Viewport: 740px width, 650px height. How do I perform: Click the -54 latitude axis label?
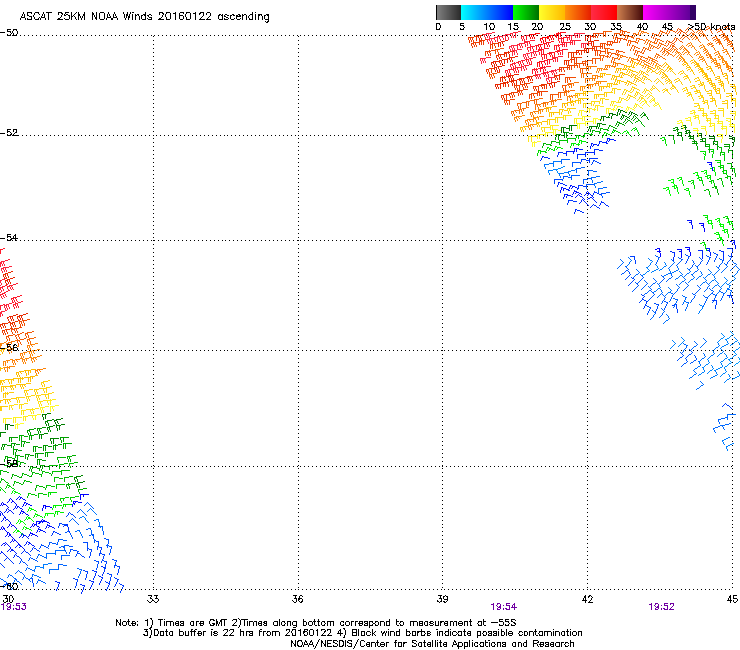pos(9,237)
